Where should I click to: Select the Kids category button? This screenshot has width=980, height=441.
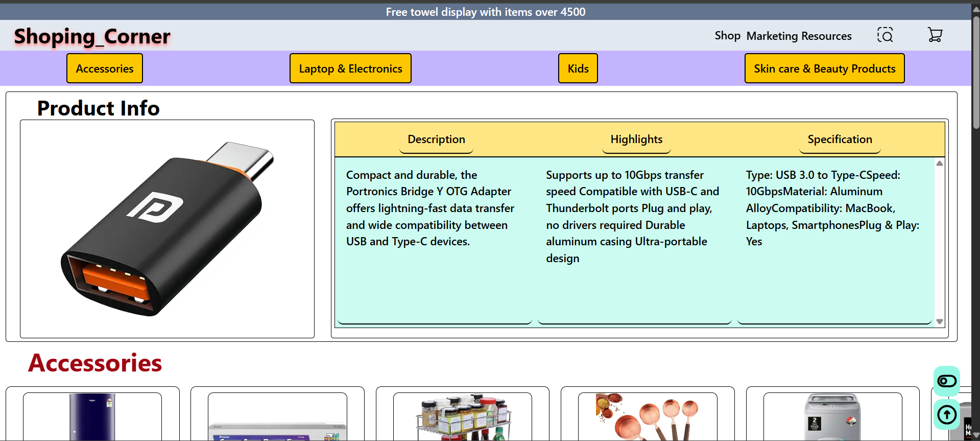click(578, 68)
